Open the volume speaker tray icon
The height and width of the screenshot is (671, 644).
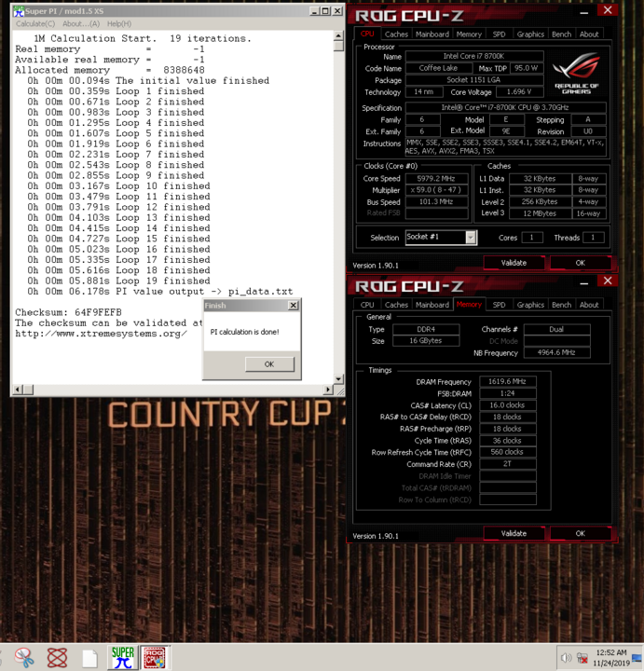566,657
